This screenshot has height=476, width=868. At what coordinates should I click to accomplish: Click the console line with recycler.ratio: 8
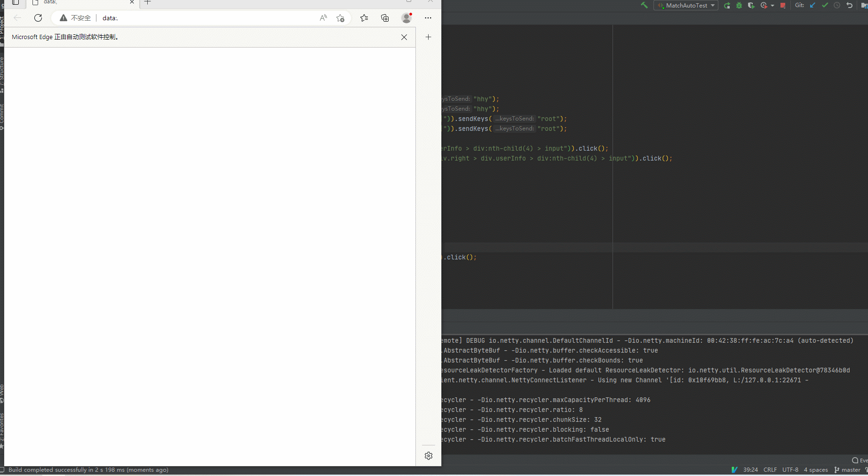click(x=512, y=410)
